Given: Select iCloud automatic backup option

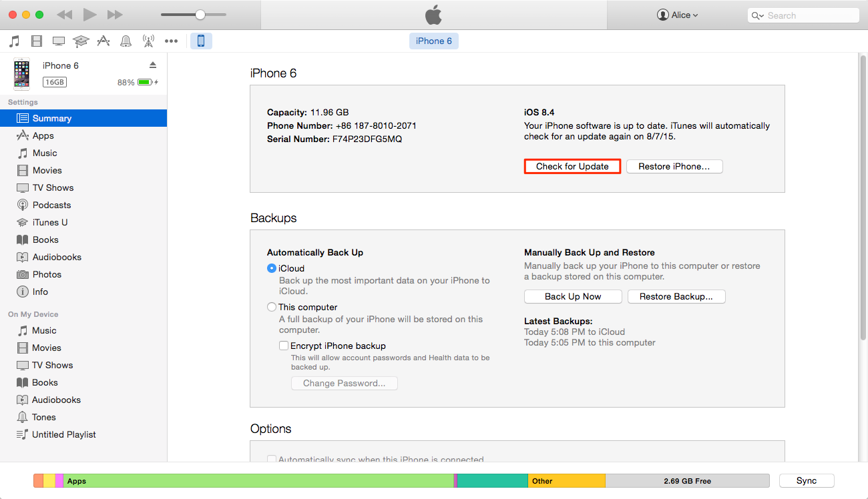Looking at the screenshot, I should coord(272,268).
